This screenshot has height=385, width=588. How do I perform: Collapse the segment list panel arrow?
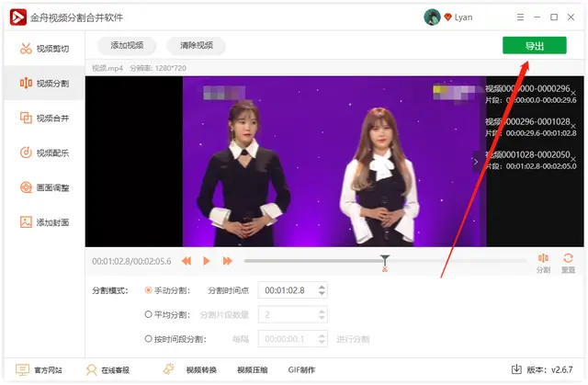[476, 161]
